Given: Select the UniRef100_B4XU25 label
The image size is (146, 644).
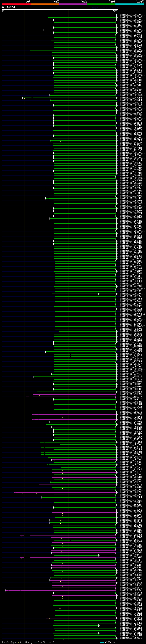Looking at the screenshot, I should click(131, 65).
